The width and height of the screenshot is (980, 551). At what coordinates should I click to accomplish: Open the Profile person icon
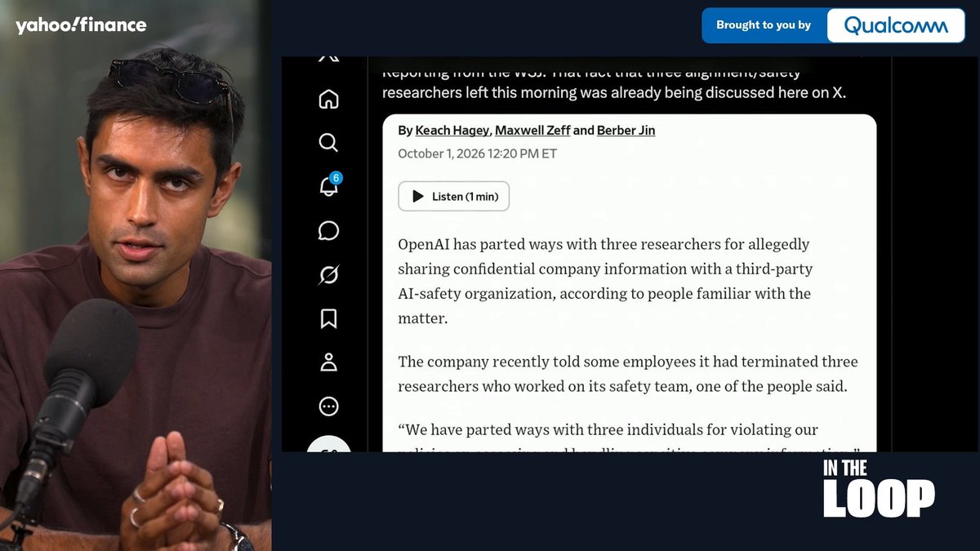[328, 362]
